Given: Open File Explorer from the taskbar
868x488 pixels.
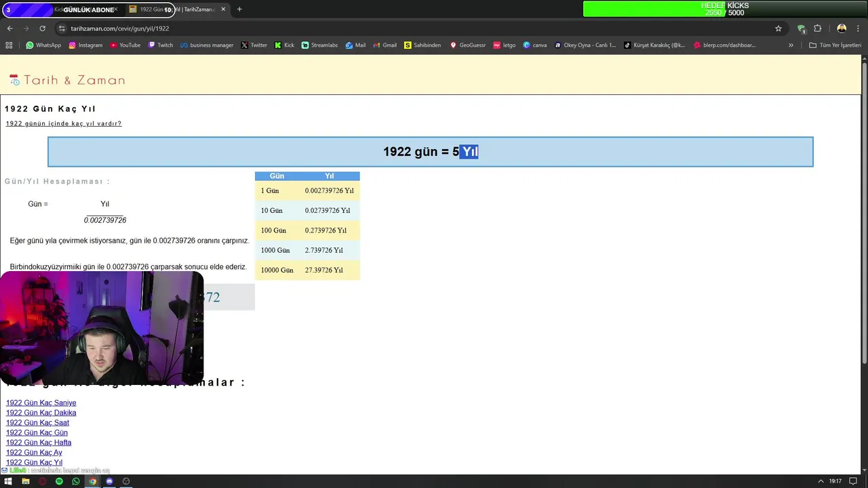Looking at the screenshot, I should (26, 481).
